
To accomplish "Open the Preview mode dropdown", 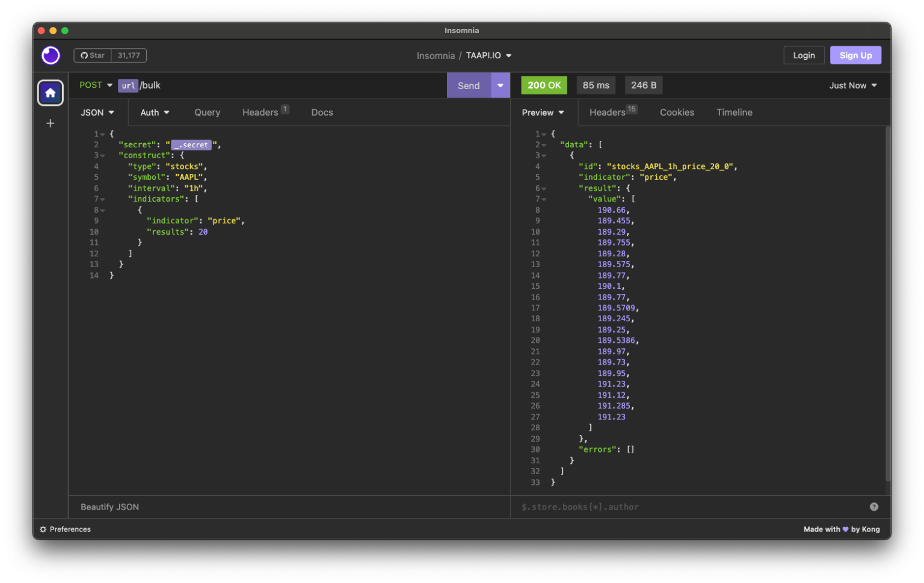I will [x=542, y=113].
